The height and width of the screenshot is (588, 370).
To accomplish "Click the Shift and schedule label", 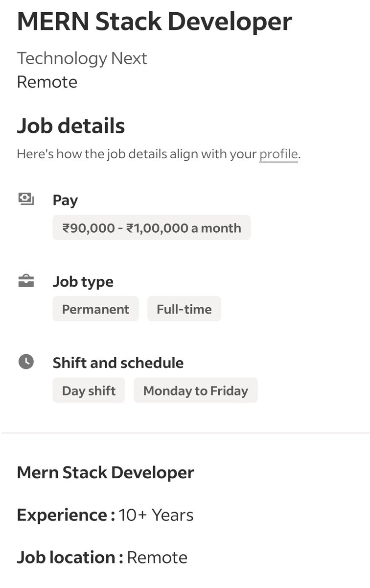I will 118,363.
